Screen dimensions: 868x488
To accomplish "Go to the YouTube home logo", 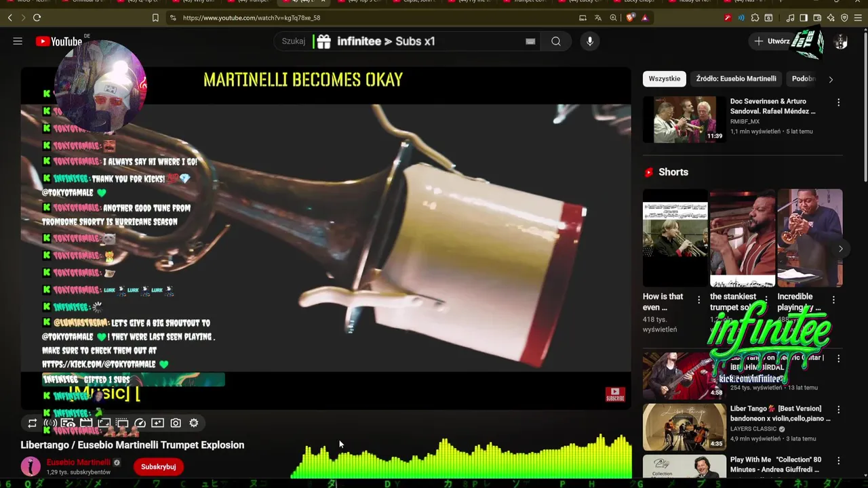I will click(x=59, y=41).
